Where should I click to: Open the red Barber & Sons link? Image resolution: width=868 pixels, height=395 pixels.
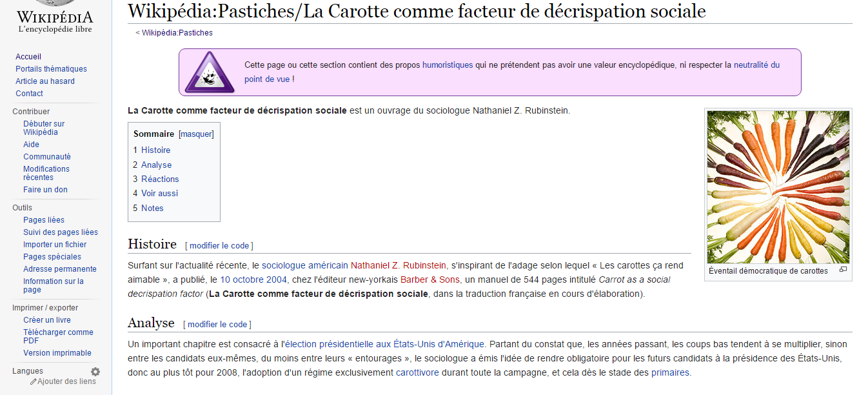click(430, 279)
